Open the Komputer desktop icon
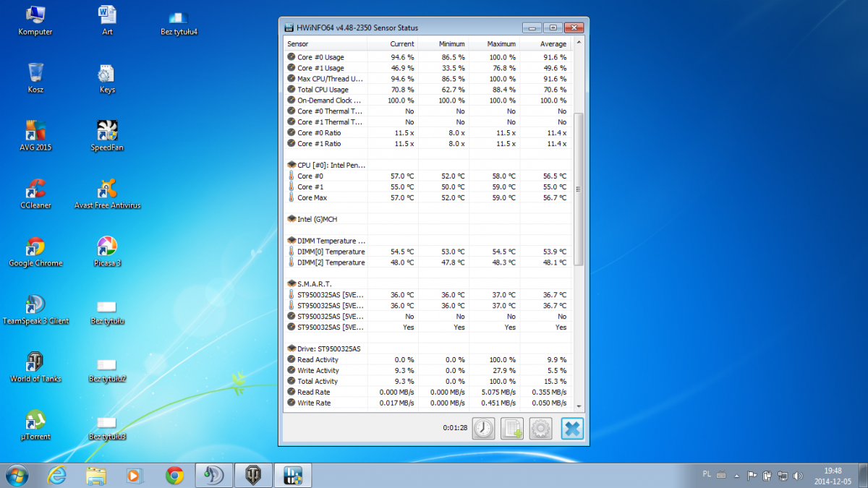The height and width of the screenshot is (488, 868). 35,20
